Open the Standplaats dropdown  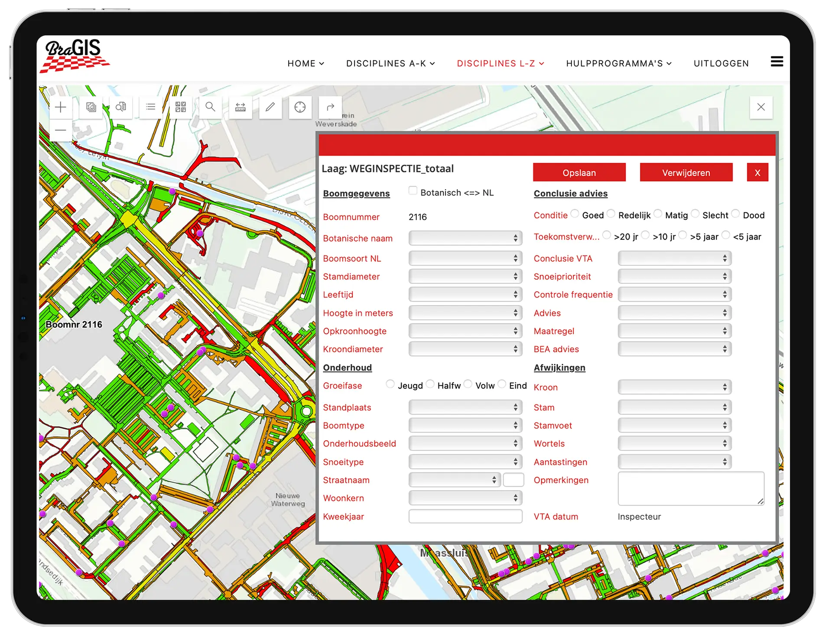[465, 407]
